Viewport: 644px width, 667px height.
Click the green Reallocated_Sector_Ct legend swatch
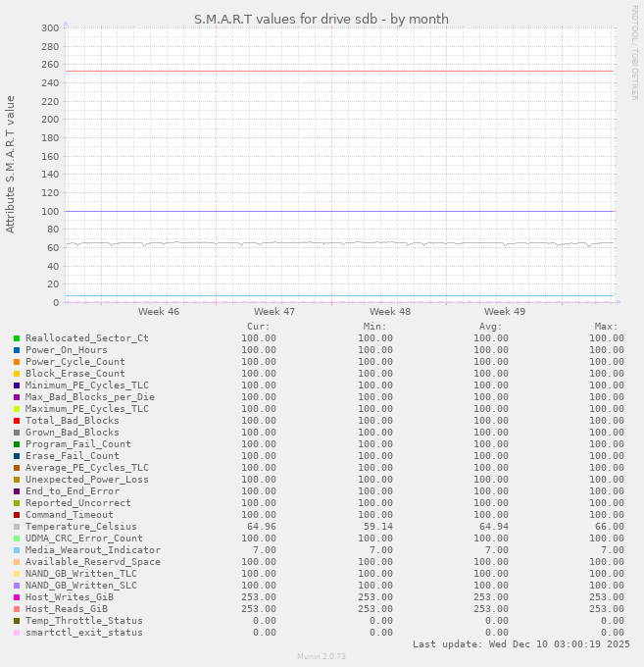click(17, 338)
